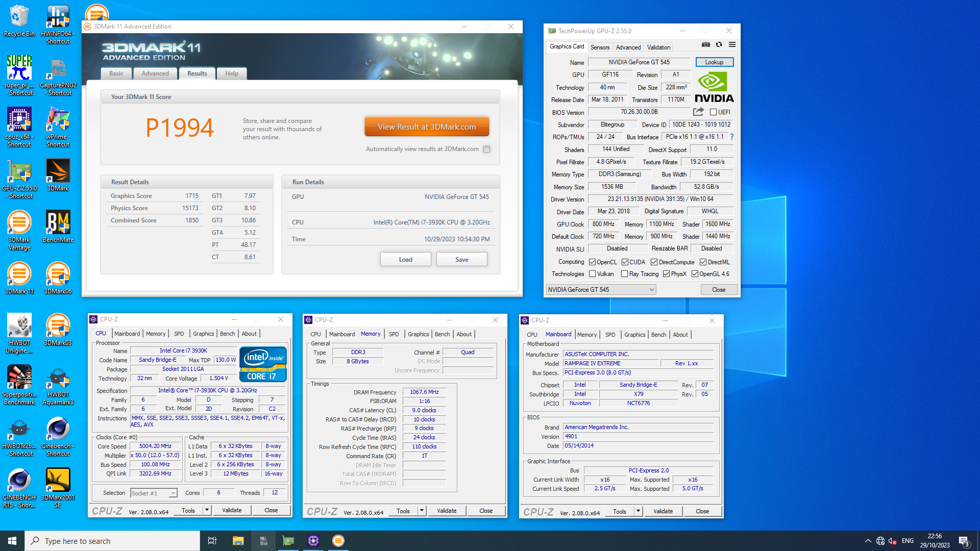The height and width of the screenshot is (551, 980).
Task: Click Close button in GPU-Z window
Action: [719, 290]
